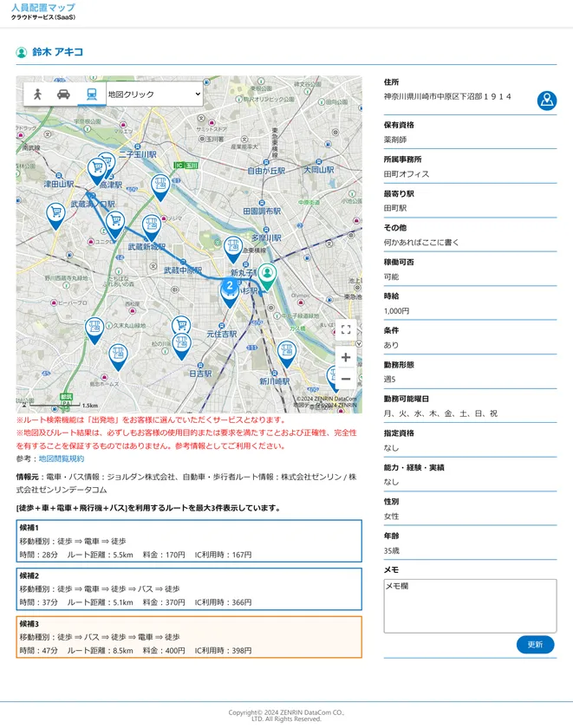
Task: Click the map pin icon beside the address
Action: click(x=546, y=101)
